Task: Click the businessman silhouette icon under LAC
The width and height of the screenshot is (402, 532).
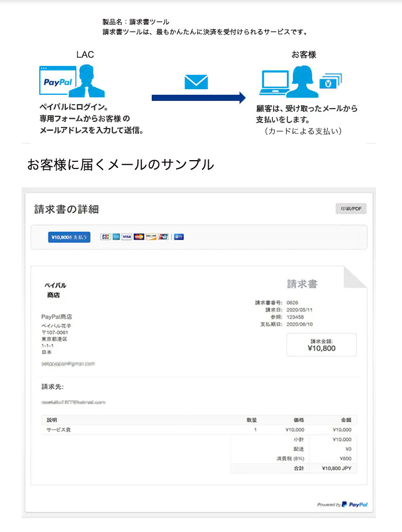Action: coord(88,81)
